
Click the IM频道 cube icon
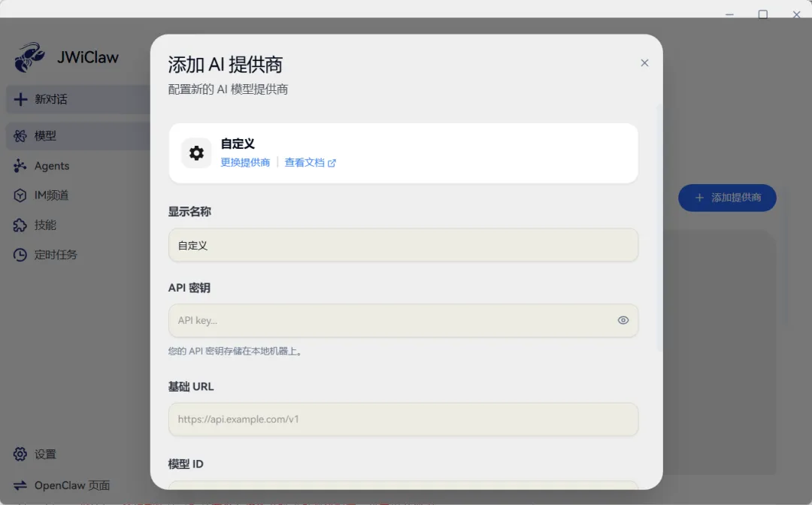pos(20,195)
